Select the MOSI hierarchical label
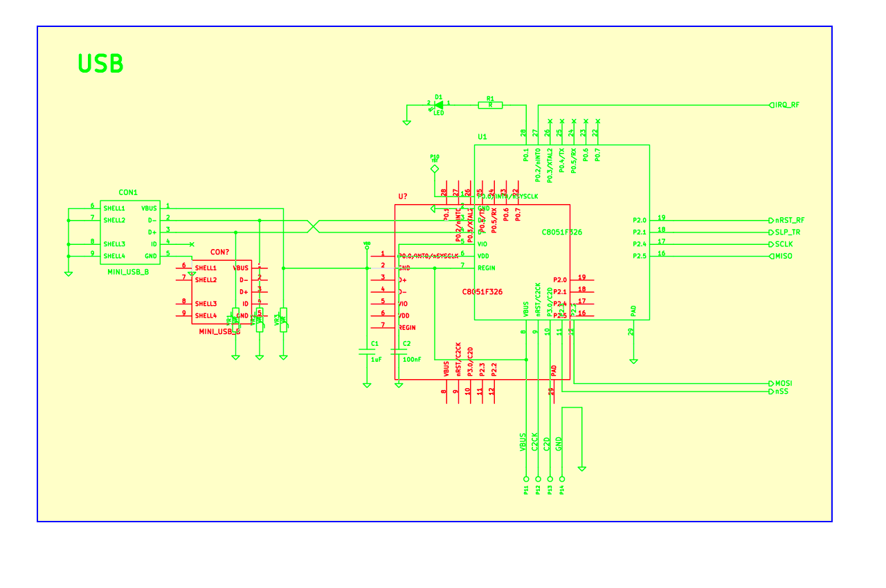Image resolution: width=886 pixels, height=588 pixels. 782,383
